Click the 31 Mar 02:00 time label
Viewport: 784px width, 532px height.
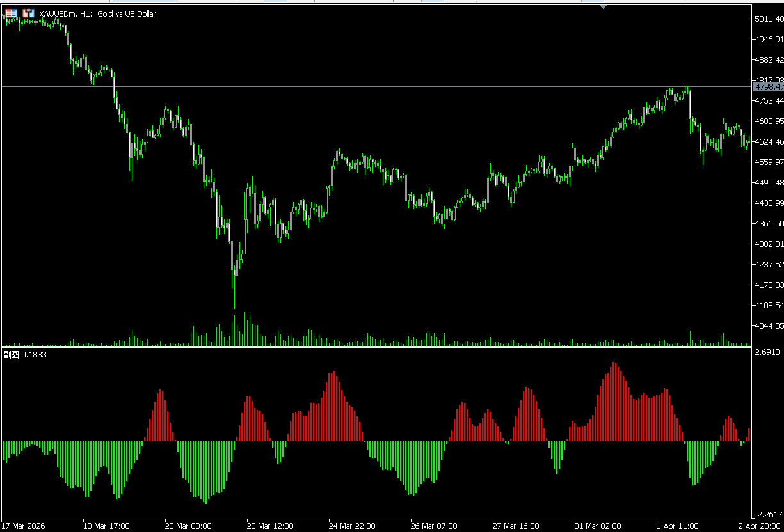pyautogui.click(x=597, y=526)
